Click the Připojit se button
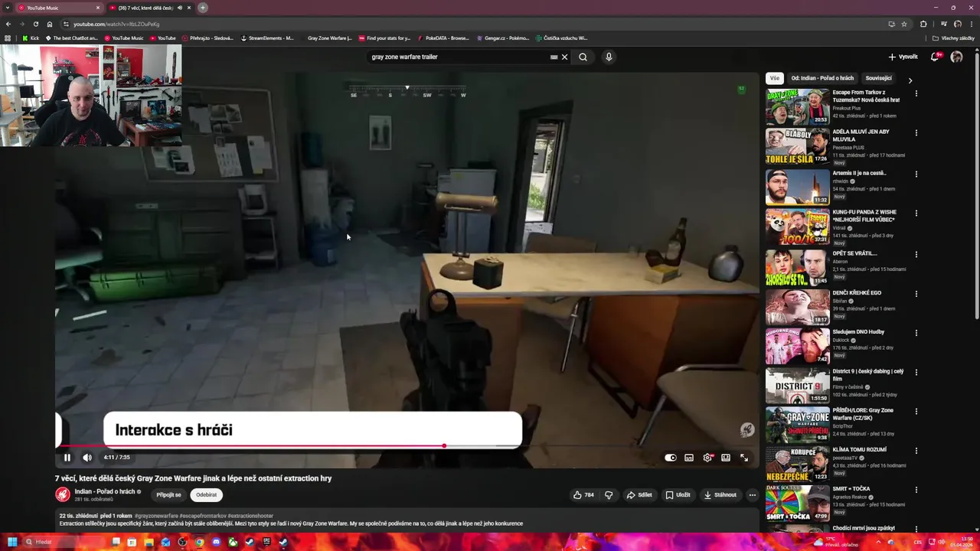The image size is (980, 551). tap(168, 495)
